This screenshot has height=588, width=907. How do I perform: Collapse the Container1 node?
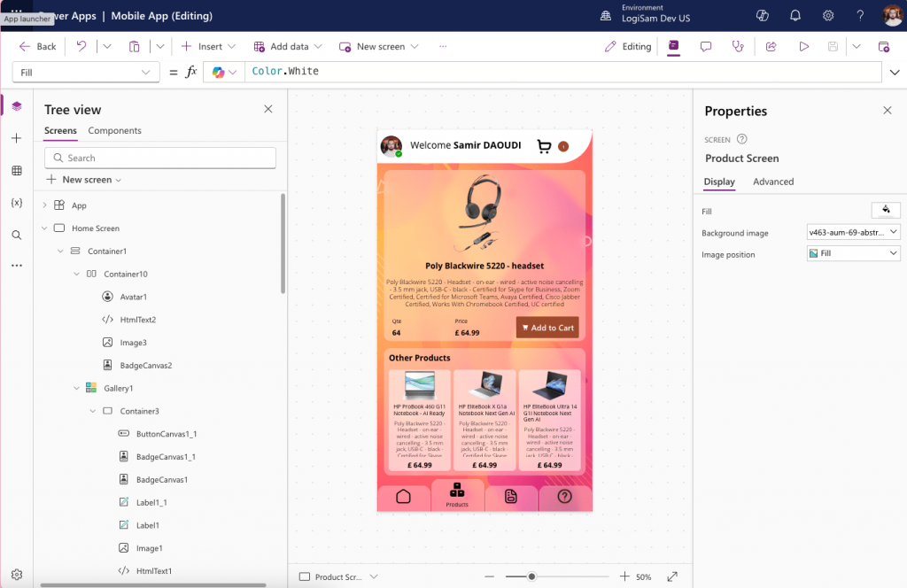coord(61,251)
